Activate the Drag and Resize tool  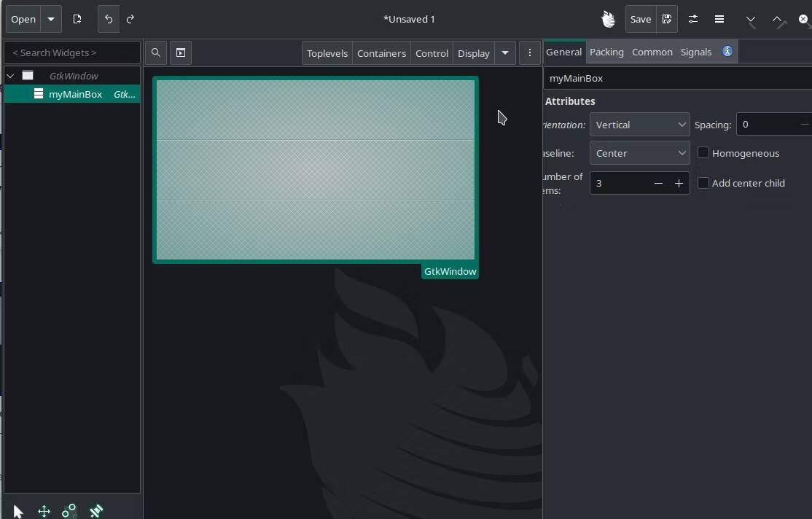coord(44,511)
